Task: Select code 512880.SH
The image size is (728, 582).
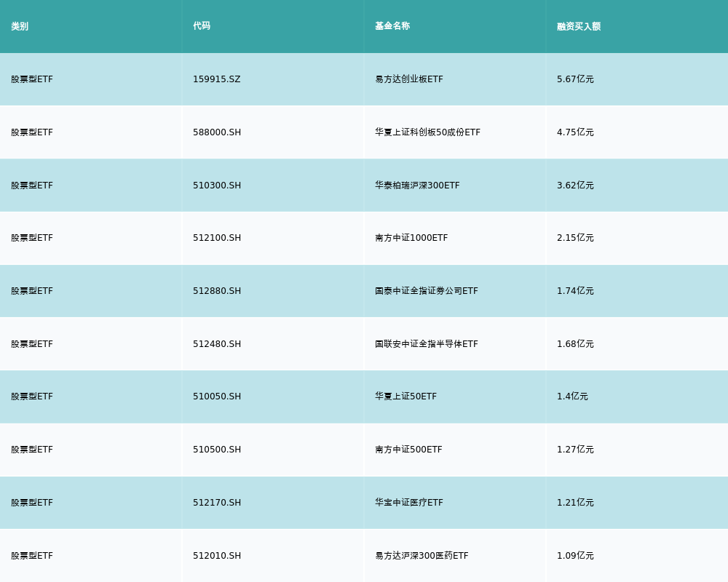Action: tap(217, 291)
